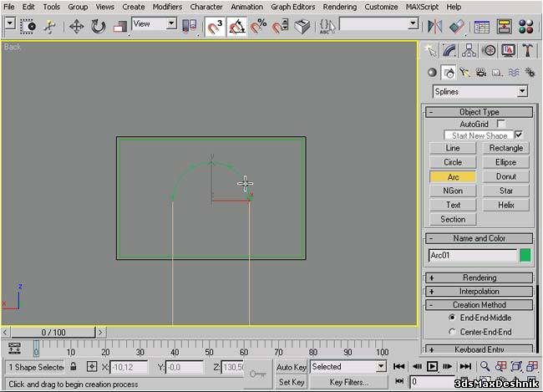Toggle the selection lock padlock
This screenshot has height=392, width=543.
(x=73, y=366)
